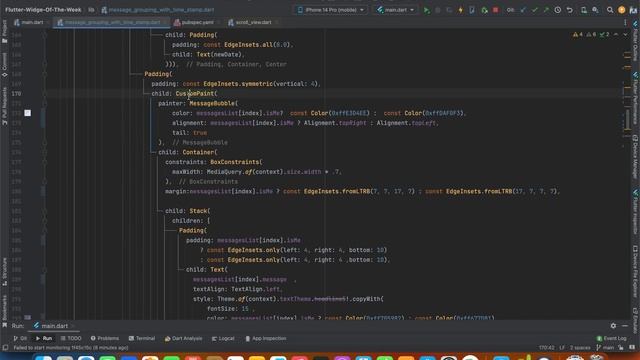Click the red Stop button in toolbar
The image size is (640, 360).
496,10
